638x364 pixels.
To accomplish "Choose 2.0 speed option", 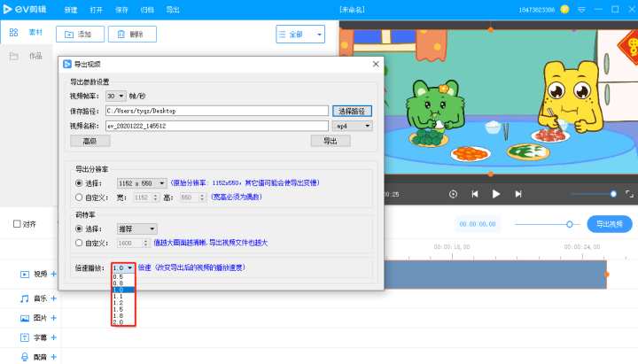I will point(123,322).
